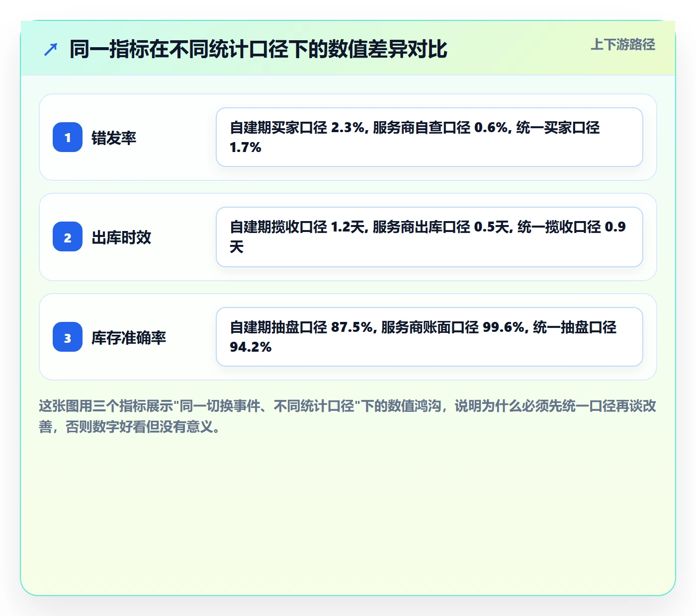The image size is (696, 616).
Task: Click the footnote paragraph starting 这张图用三个指标展示
Action: click(x=348, y=416)
